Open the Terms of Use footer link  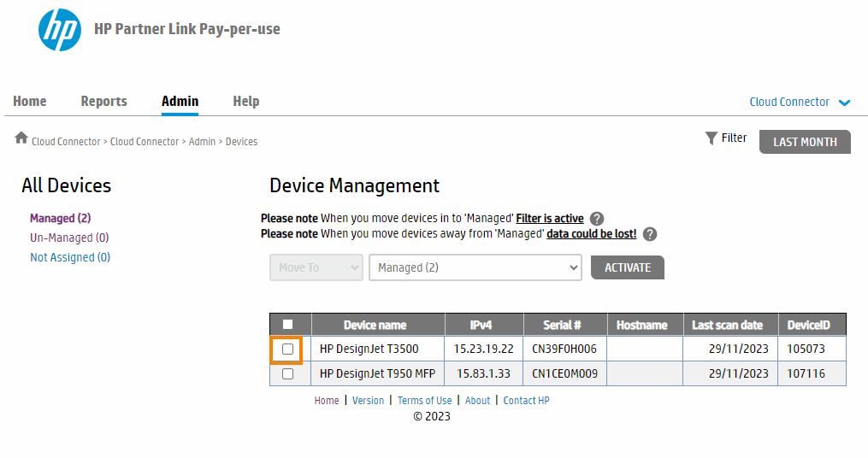tap(424, 400)
